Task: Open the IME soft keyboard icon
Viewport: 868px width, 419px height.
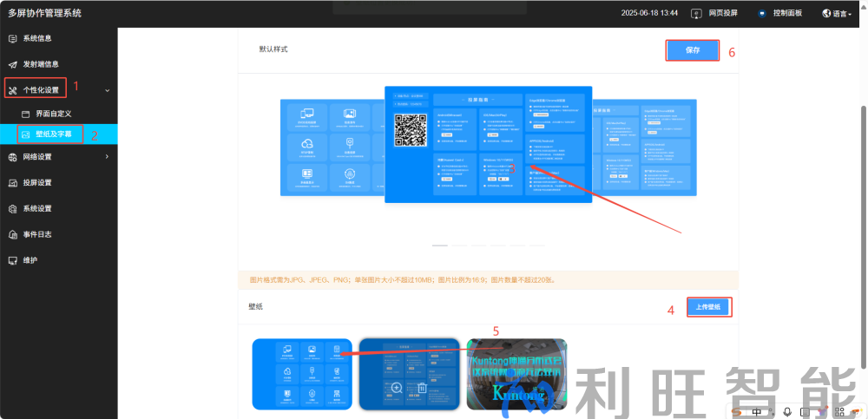Action: (x=806, y=412)
